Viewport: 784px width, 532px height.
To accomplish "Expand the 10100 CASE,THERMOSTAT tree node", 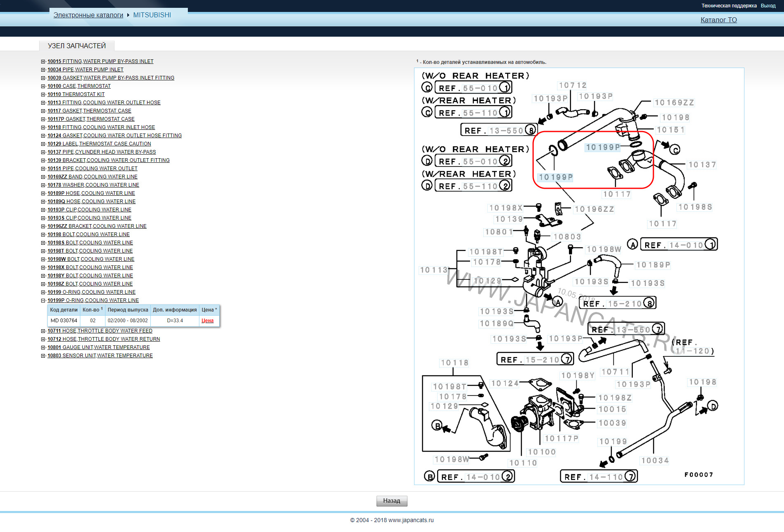I will (x=43, y=86).
